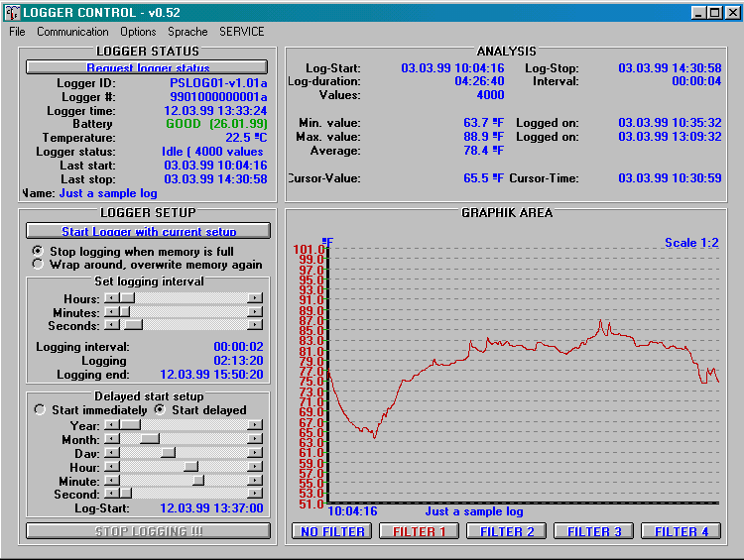This screenshot has width=744, height=560.
Task: Click the Logger Control title bar icon
Action: [x=11, y=12]
